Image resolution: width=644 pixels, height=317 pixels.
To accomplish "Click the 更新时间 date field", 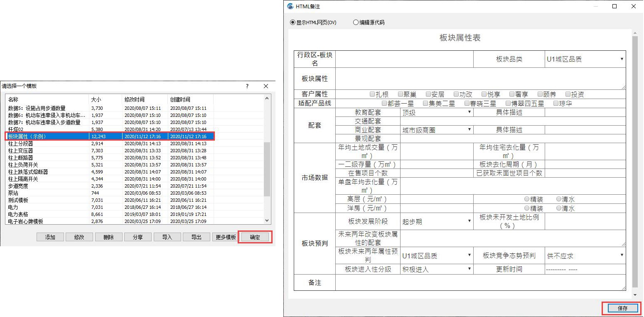I will 585,269.
